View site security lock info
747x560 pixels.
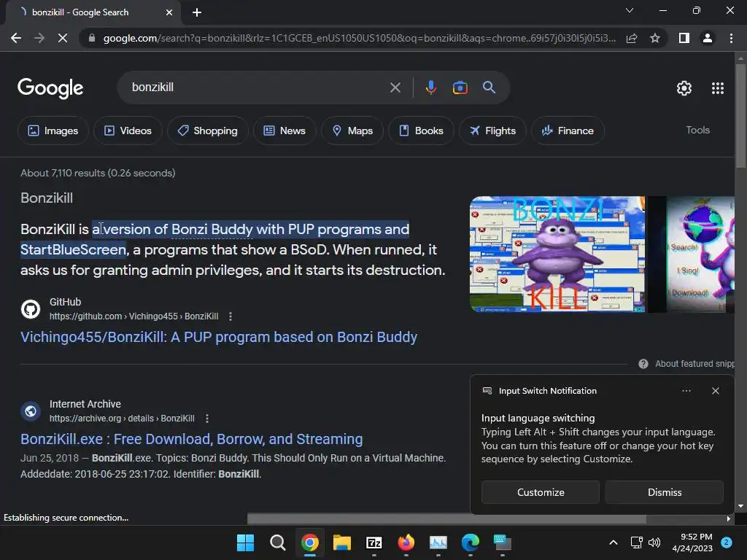pyautogui.click(x=92, y=38)
